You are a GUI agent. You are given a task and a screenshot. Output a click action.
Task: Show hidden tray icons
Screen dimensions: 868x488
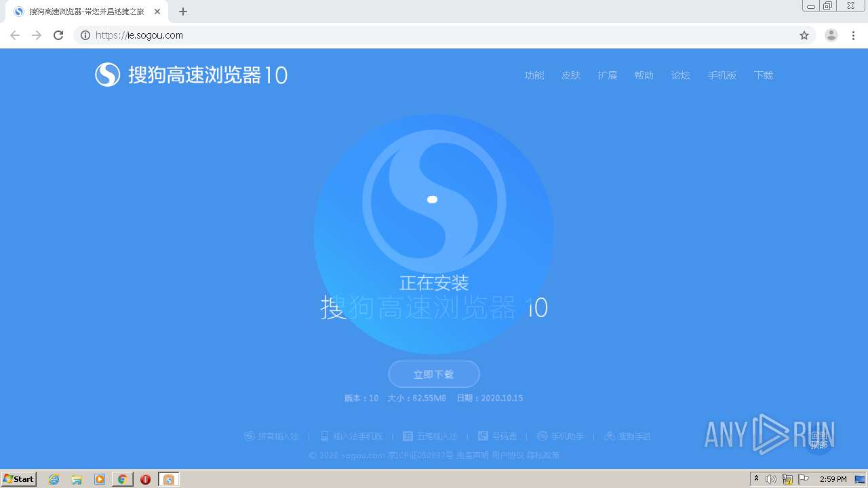(x=756, y=479)
